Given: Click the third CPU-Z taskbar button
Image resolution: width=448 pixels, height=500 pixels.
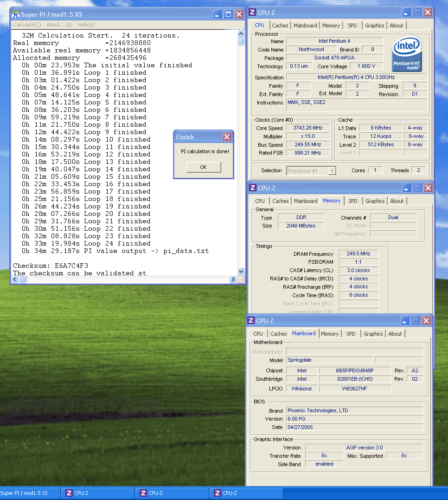Looking at the screenshot, I should [x=246, y=494].
